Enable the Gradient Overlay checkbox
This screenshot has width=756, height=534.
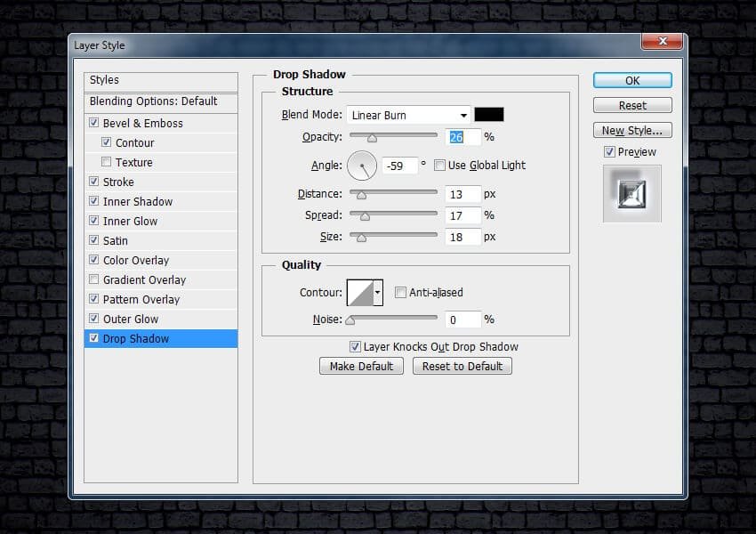tap(94, 280)
